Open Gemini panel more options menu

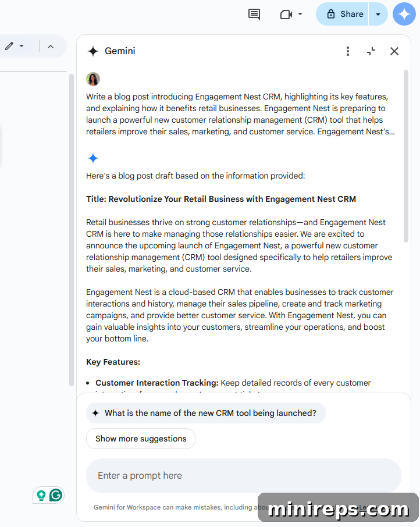pos(348,51)
